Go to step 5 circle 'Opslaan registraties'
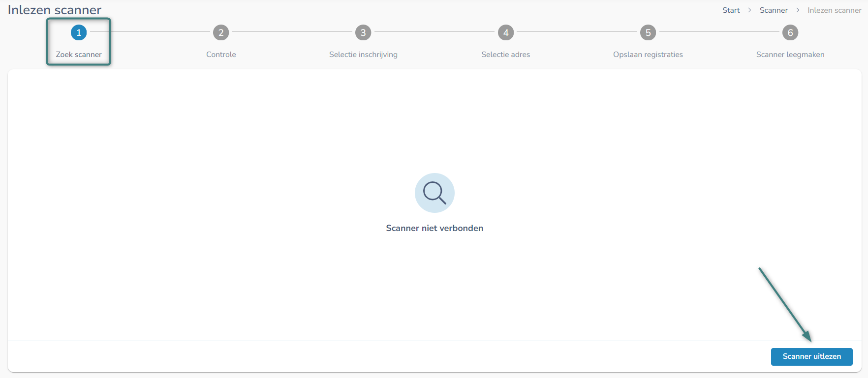The height and width of the screenshot is (378, 868). pyautogui.click(x=648, y=33)
